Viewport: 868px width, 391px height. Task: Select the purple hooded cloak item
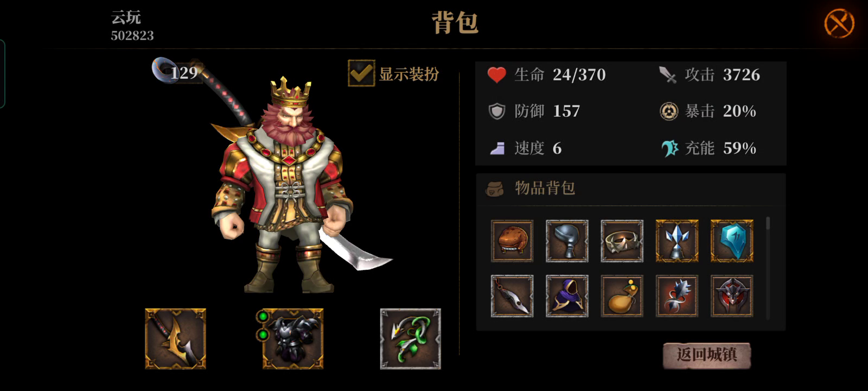pos(567,296)
